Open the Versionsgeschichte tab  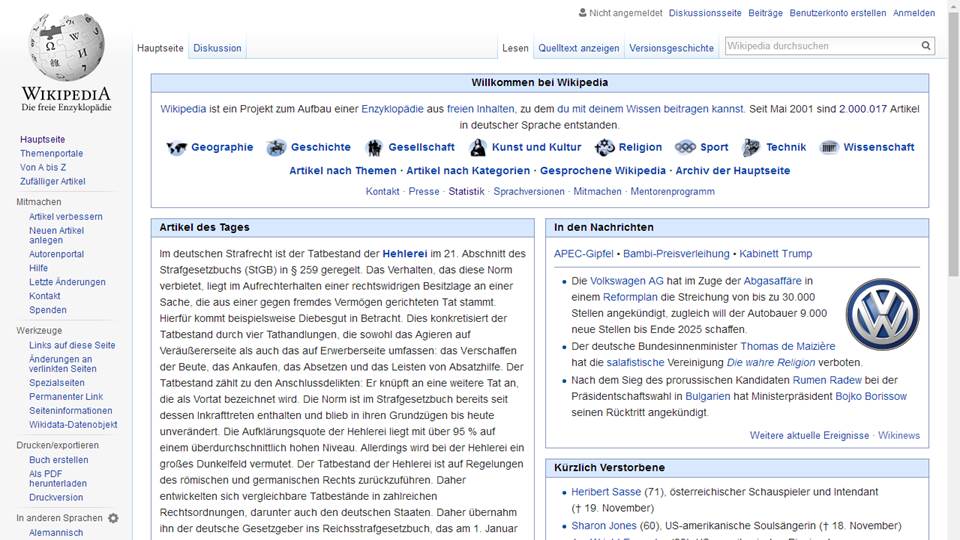pyautogui.click(x=672, y=48)
